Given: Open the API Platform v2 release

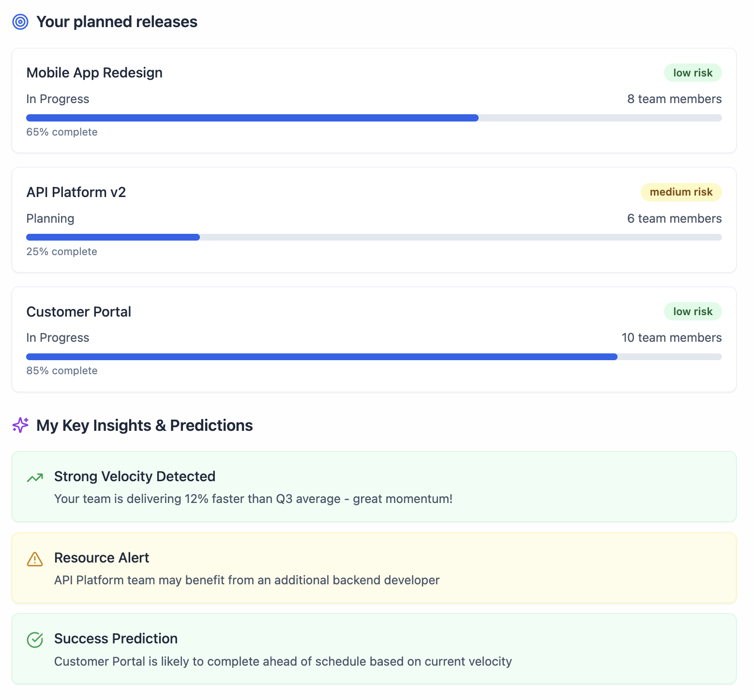Looking at the screenshot, I should [x=76, y=192].
